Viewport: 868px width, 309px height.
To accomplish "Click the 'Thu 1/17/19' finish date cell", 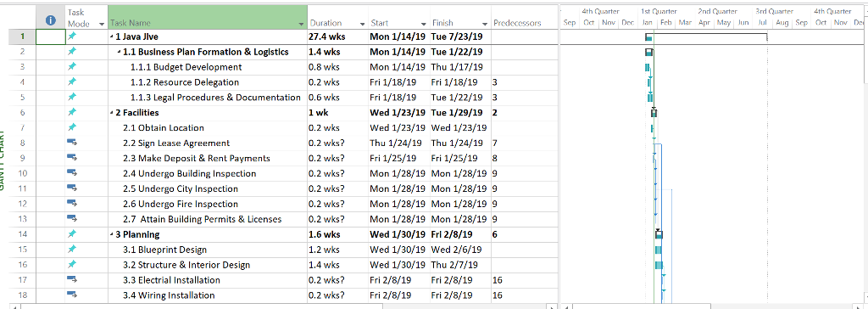I will pyautogui.click(x=459, y=67).
